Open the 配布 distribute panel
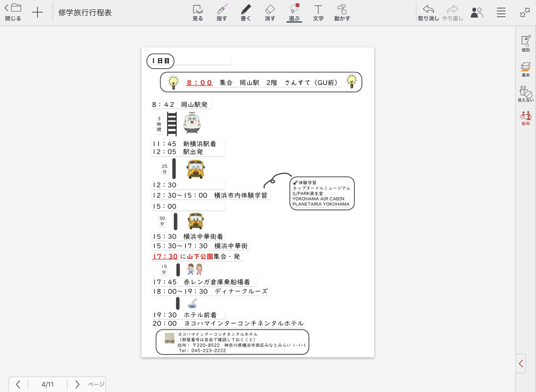536x392 pixels. pyautogui.click(x=526, y=118)
